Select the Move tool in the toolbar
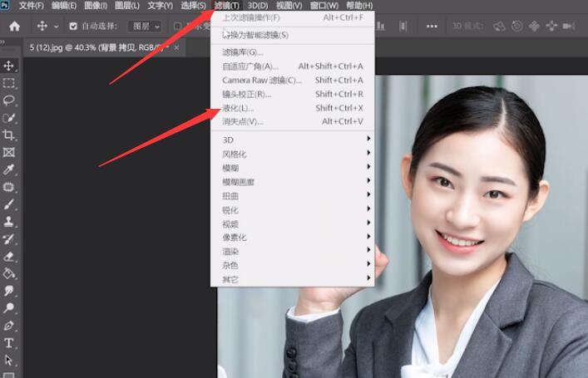This screenshot has height=378, width=588. [x=9, y=66]
